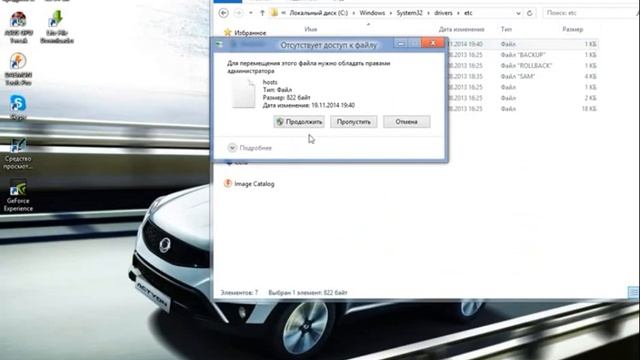Open the green download-arrow desktop shortcut
Image resolution: width=640 pixels, height=360 pixels.
[57, 27]
